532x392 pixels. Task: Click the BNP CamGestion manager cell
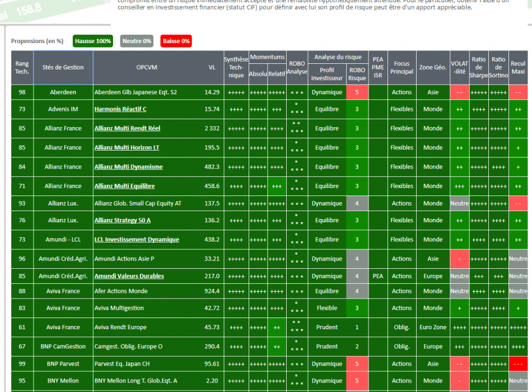63,347
